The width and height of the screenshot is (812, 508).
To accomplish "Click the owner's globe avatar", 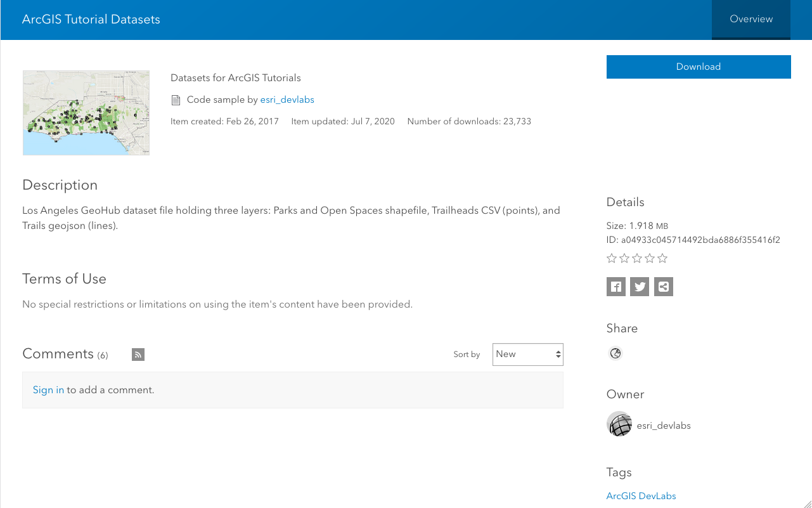I will (619, 424).
